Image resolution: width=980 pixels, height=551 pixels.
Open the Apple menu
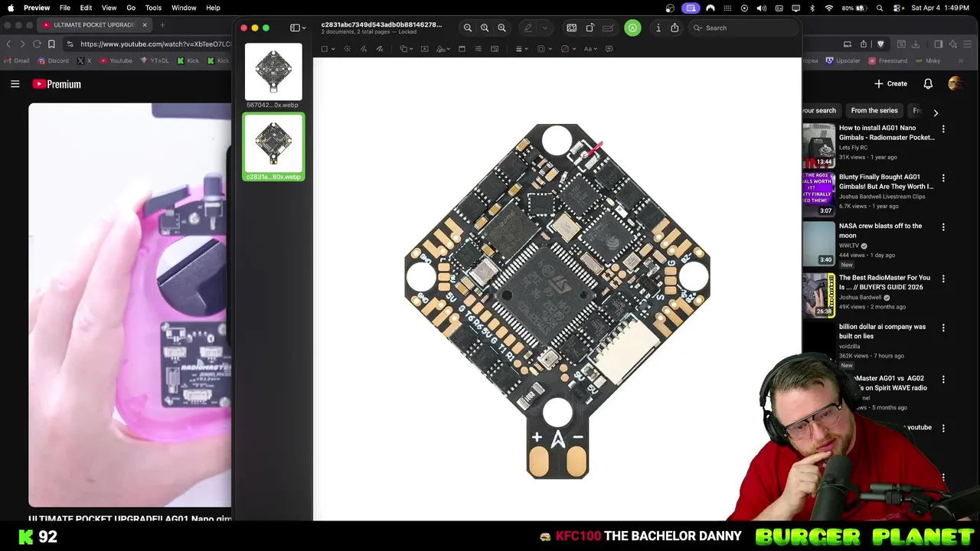pos(11,8)
